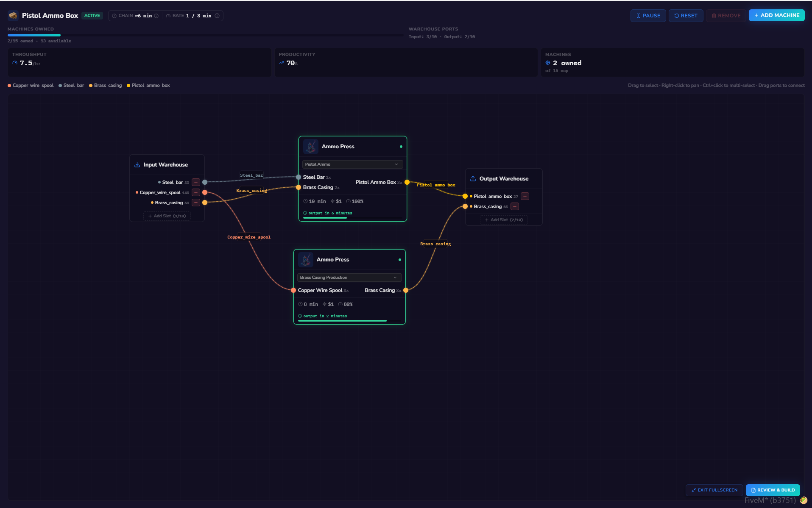Viewport: 812px width, 508px height.
Task: Click the Output Warehouse upload icon
Action: 473,179
